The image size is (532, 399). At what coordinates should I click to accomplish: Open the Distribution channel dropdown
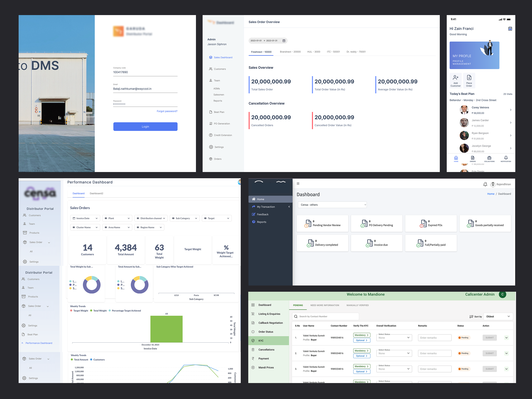tap(151, 218)
